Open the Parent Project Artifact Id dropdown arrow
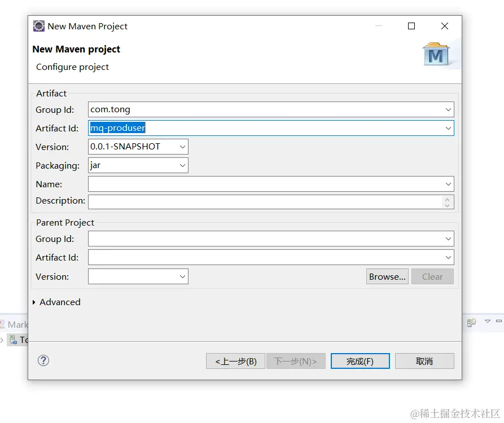The height and width of the screenshot is (423, 504). pos(448,257)
